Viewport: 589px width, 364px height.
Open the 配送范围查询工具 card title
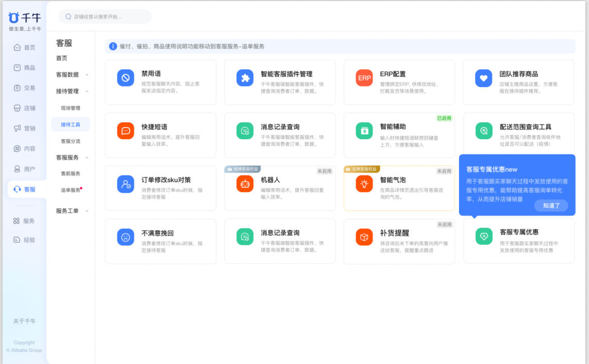[525, 127]
